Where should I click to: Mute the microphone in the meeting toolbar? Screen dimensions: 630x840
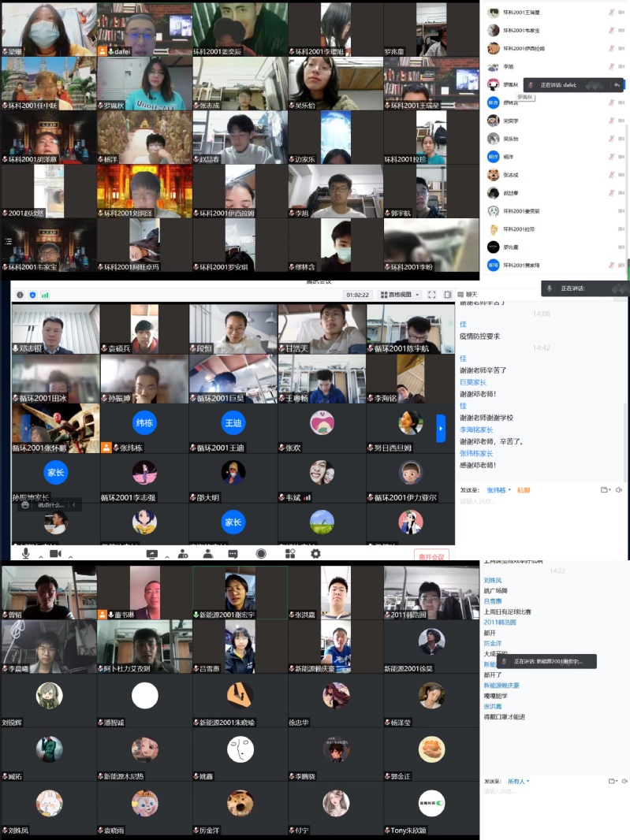coord(26,554)
